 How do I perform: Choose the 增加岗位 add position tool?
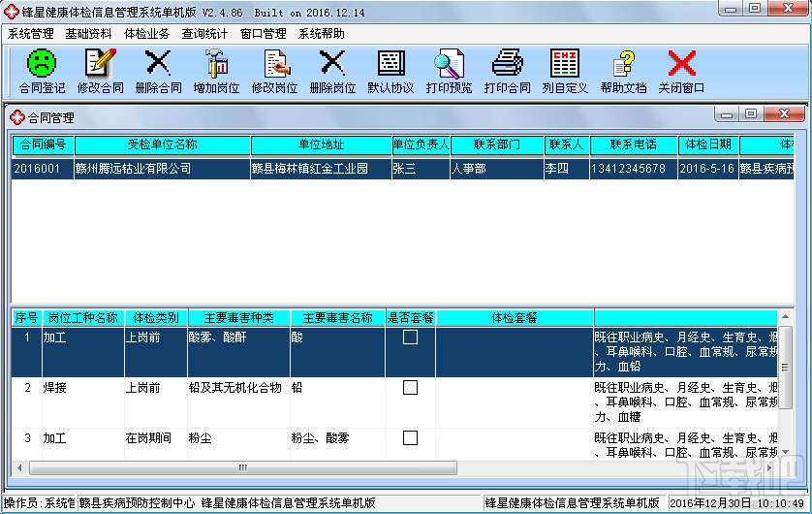tap(216, 72)
